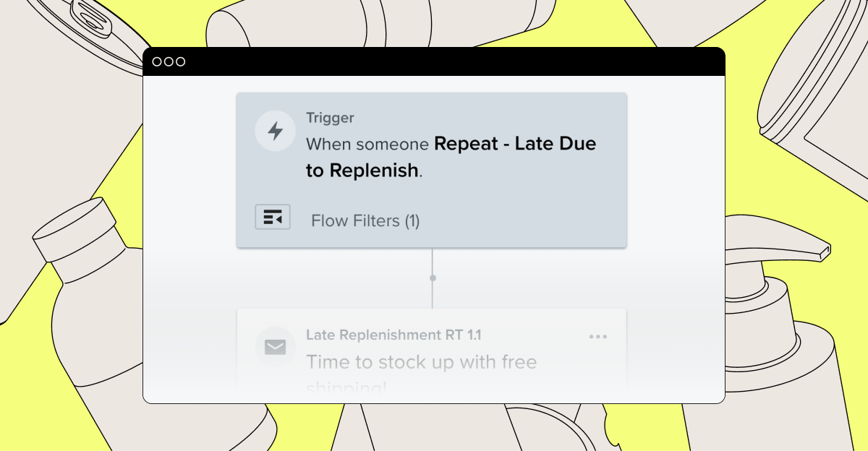Expand Flow Filters to view the filter
Viewport: 868px width, 451px height.
(365, 220)
